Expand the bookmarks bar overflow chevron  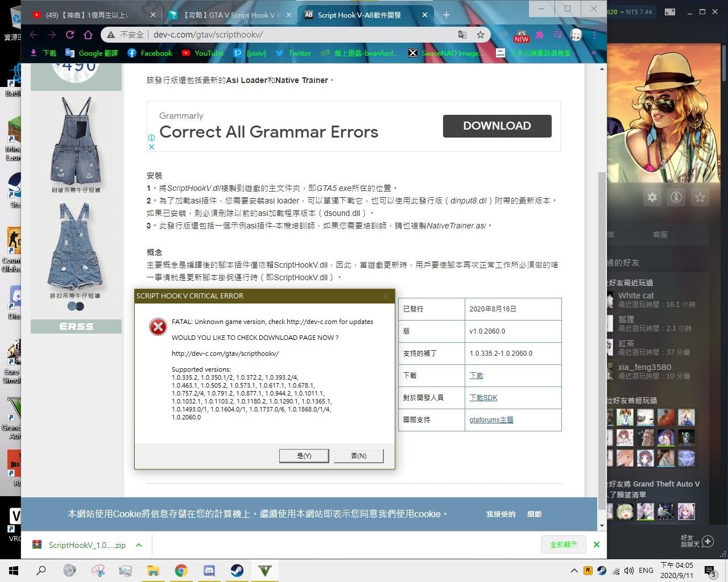(593, 53)
